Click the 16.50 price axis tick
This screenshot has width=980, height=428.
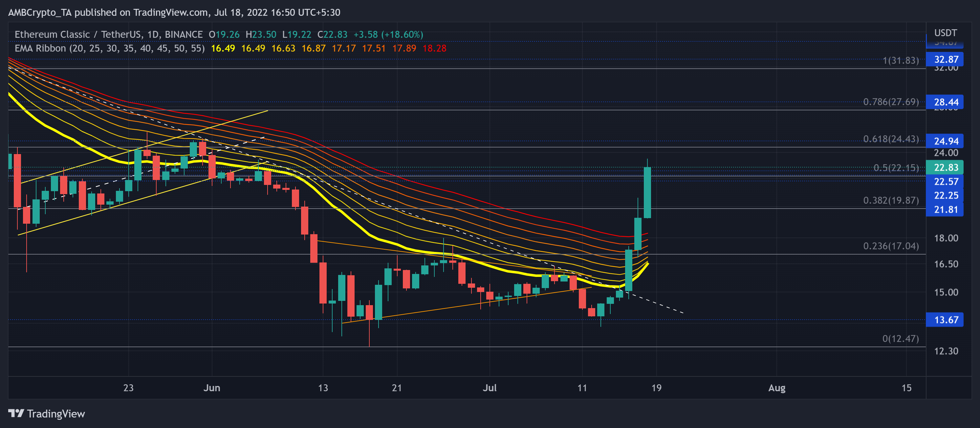(x=946, y=264)
